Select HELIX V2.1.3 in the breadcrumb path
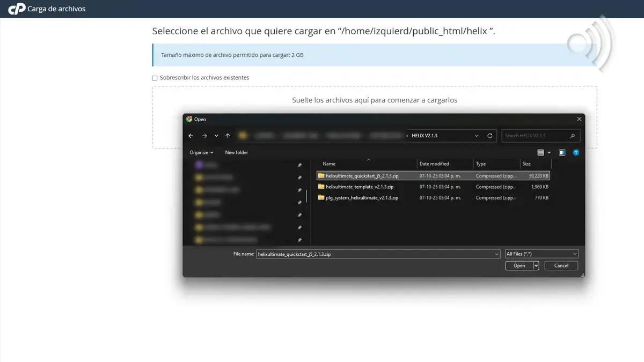 coord(424,136)
